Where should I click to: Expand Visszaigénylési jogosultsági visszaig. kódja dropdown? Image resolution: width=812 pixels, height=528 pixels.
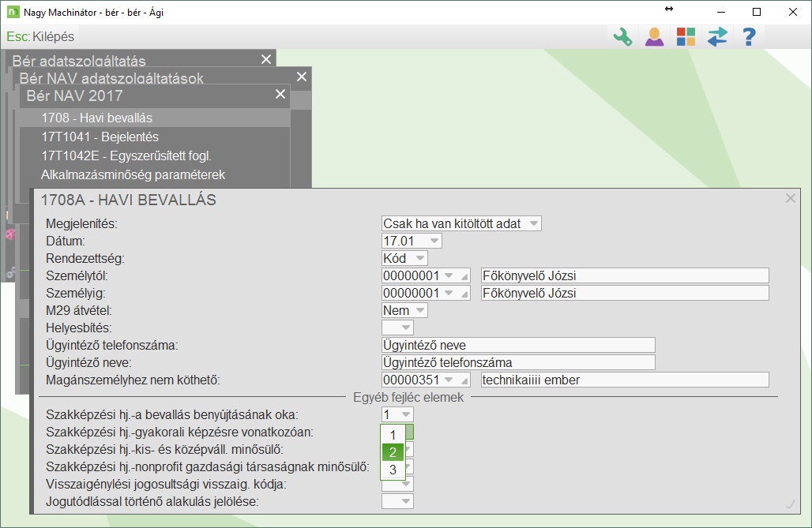click(x=406, y=485)
